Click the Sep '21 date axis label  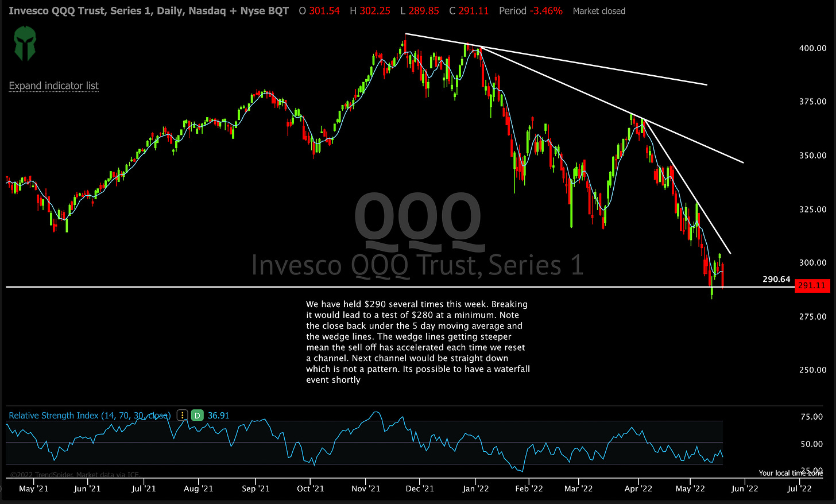coord(256,489)
